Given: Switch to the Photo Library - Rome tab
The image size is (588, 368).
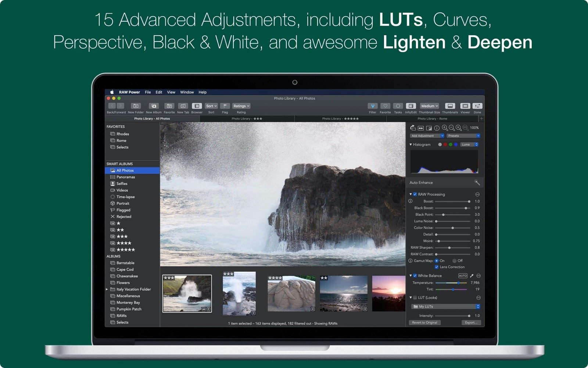Looking at the screenshot, I should [433, 118].
